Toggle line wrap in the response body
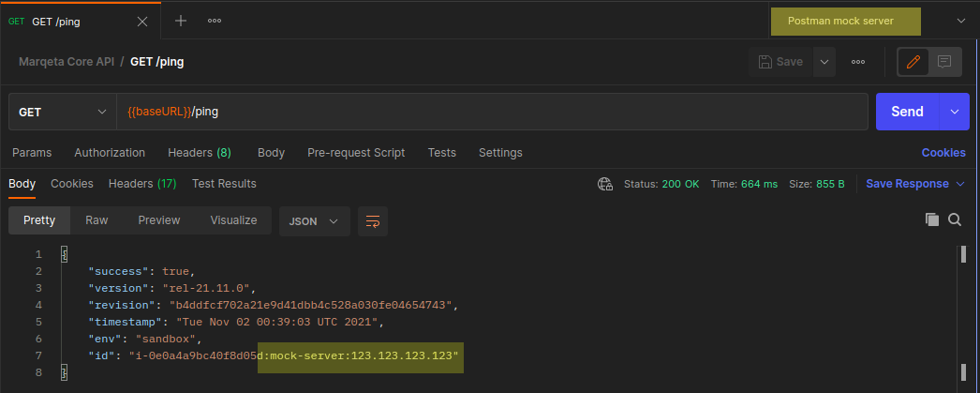 point(373,221)
